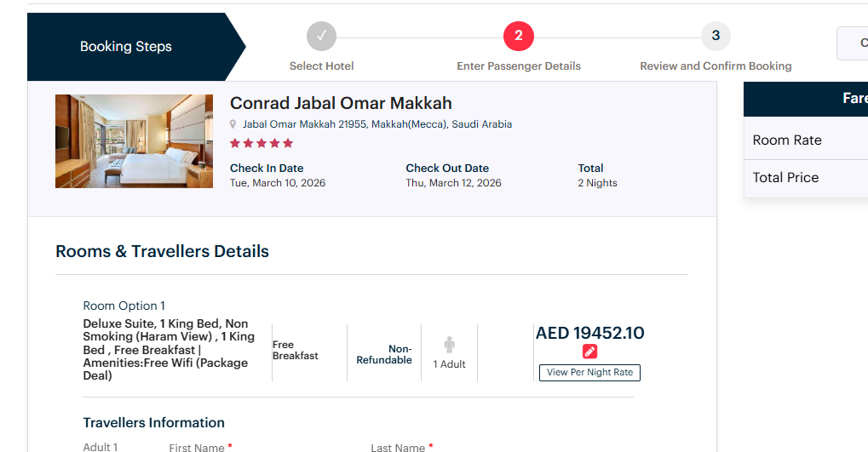Open the Conrad hotel room thumbnail
Image resolution: width=868 pixels, height=452 pixels.
pos(134,141)
